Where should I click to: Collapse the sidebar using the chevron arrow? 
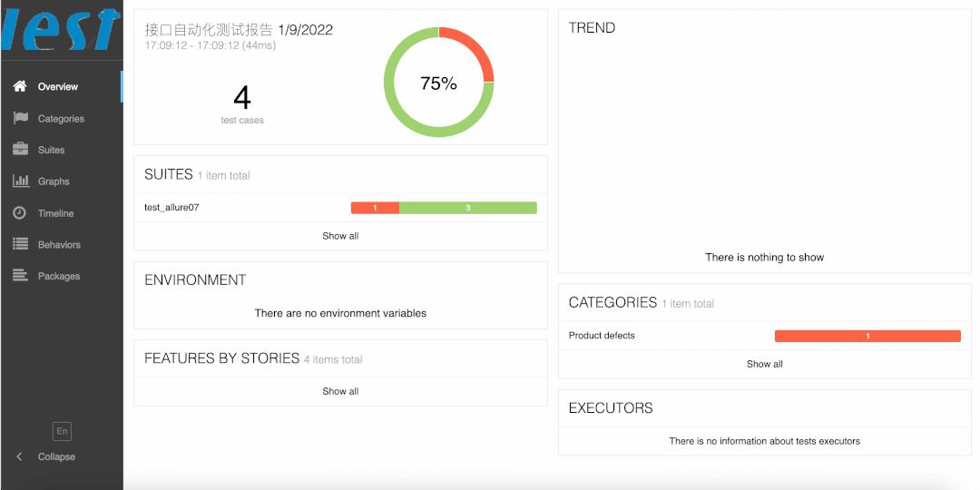coord(19,456)
